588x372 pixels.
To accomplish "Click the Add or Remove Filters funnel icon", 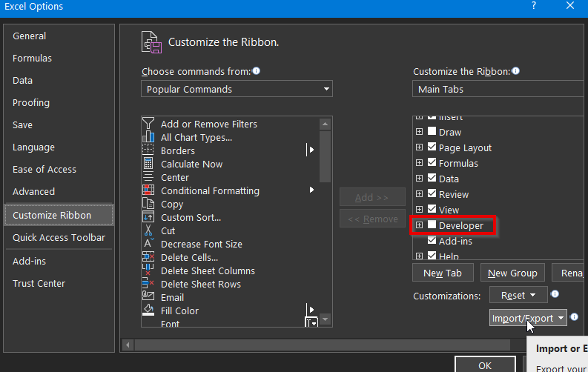I will click(148, 123).
